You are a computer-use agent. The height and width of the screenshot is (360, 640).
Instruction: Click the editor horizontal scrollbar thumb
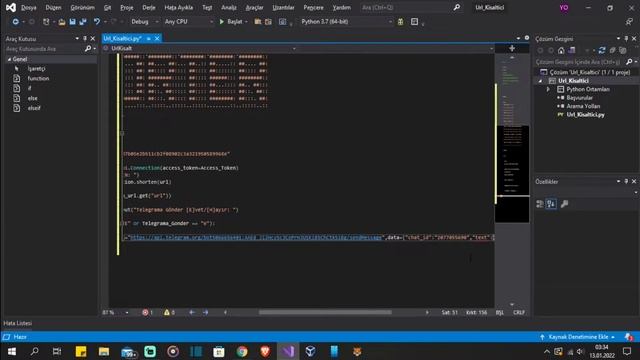coord(325,312)
